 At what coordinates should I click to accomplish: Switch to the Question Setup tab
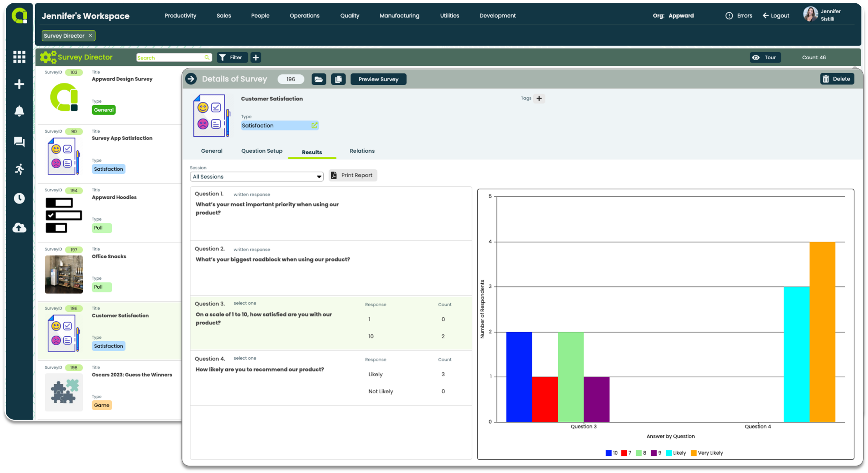[262, 151]
